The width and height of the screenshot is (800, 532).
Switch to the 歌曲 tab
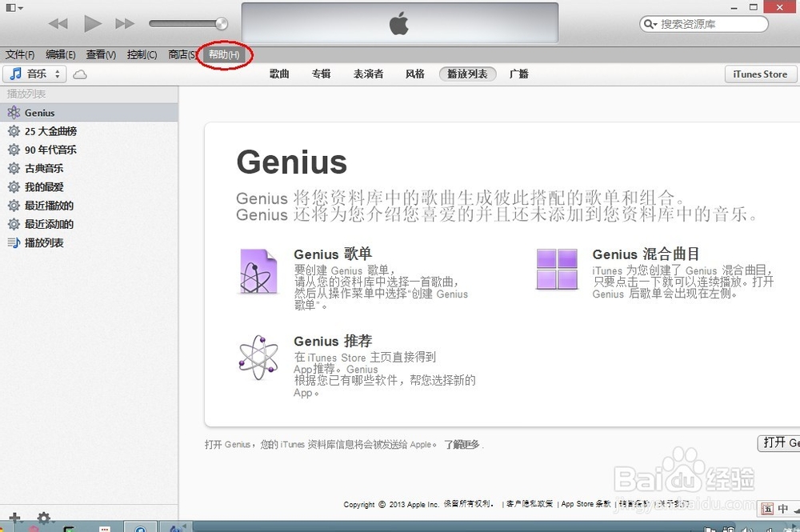279,74
